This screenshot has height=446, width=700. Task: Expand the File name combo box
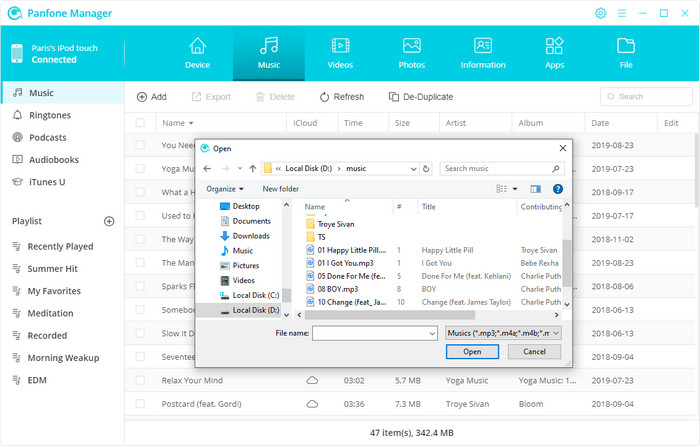point(432,332)
